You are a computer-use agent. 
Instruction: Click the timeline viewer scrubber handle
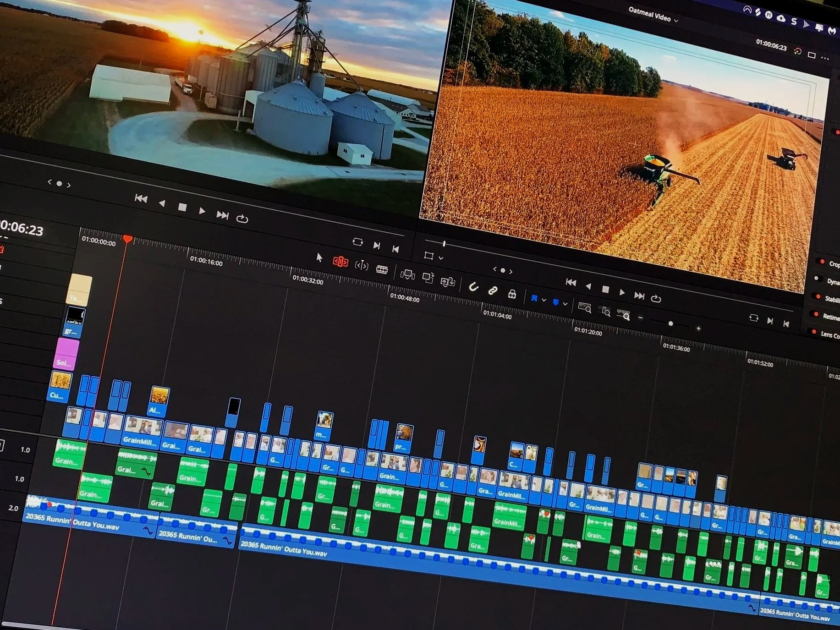point(444,243)
